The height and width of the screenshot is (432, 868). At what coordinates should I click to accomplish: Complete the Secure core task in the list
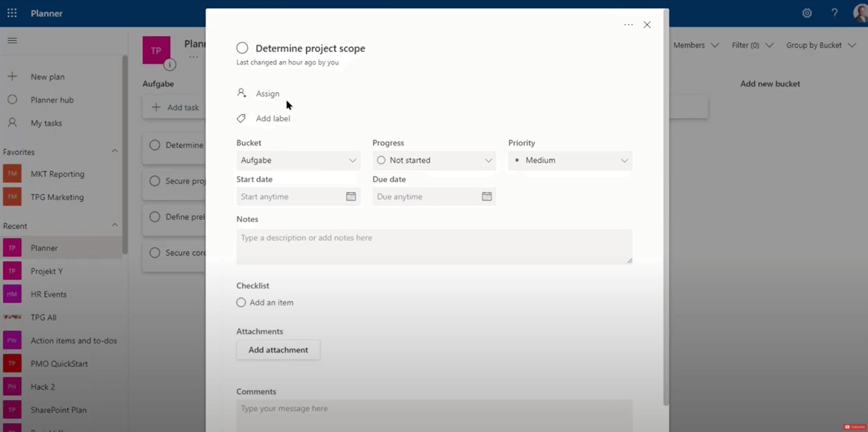coord(155,253)
